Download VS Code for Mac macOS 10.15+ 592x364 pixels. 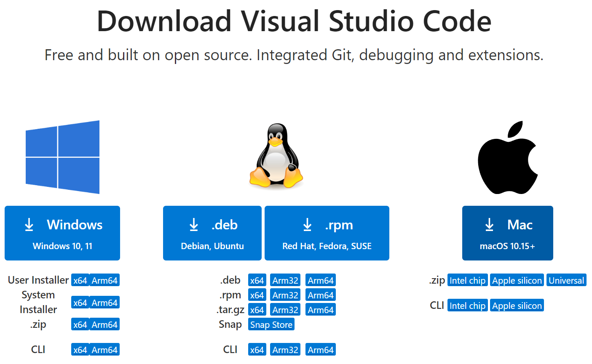(508, 233)
